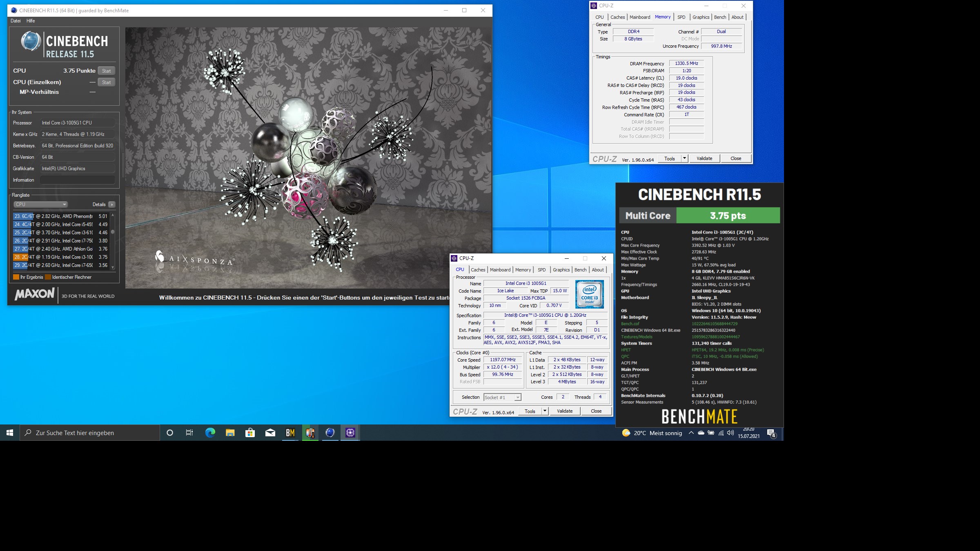Open About tab in bottom CPU-Z window
The width and height of the screenshot is (980, 551).
coord(597,270)
